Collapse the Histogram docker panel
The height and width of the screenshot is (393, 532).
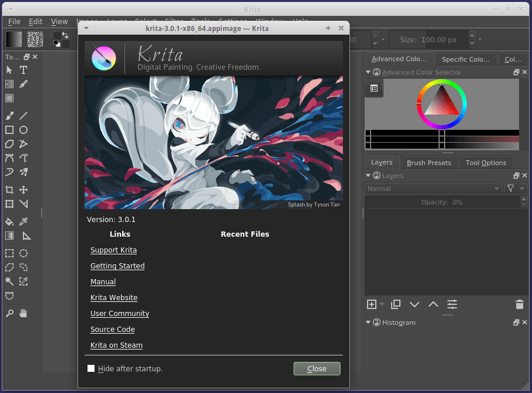pyautogui.click(x=368, y=323)
